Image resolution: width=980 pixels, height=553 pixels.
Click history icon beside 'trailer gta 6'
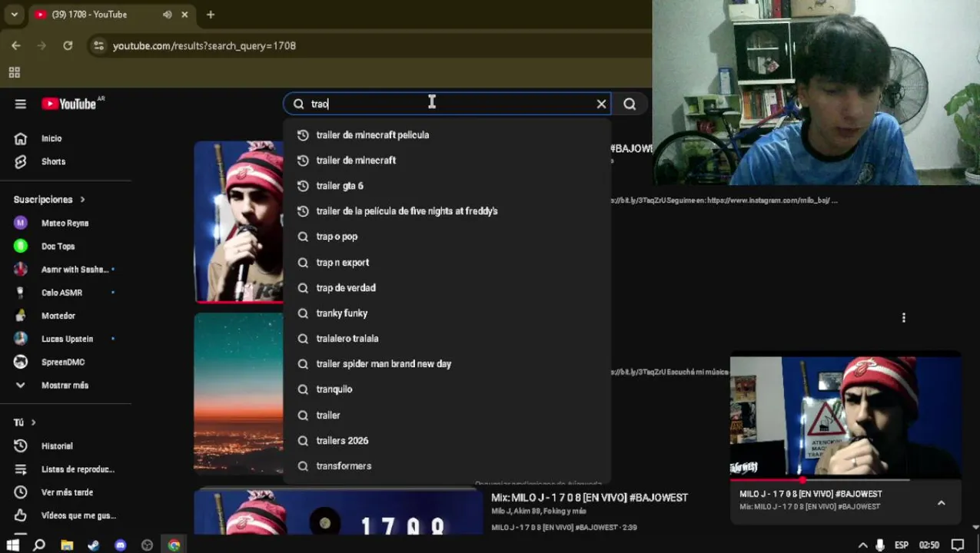click(x=303, y=186)
